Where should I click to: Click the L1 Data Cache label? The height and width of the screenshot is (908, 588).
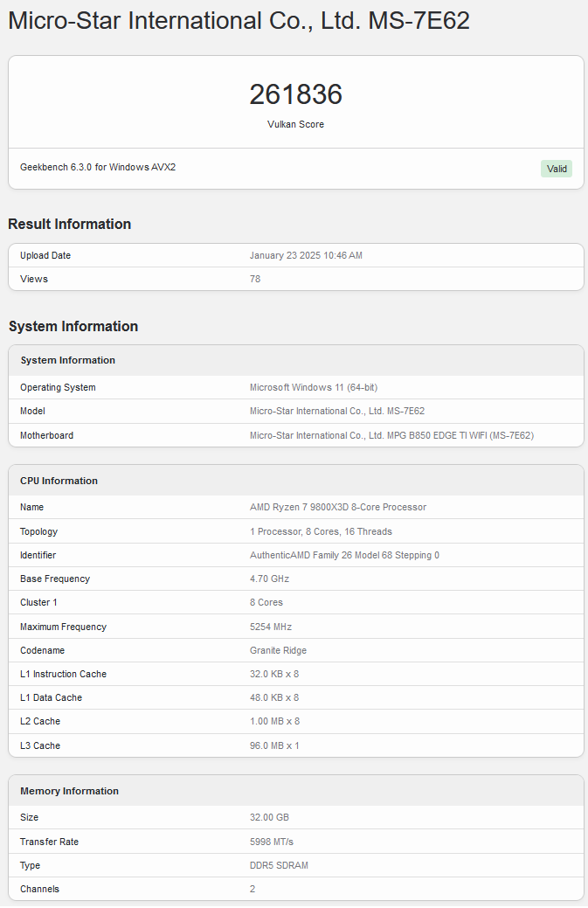pos(51,698)
